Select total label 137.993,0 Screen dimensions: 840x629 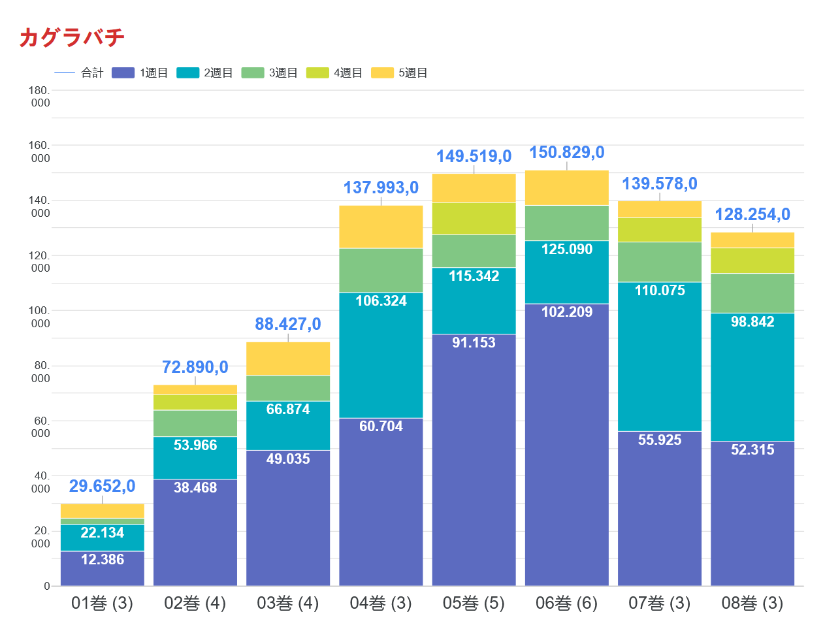381,187
